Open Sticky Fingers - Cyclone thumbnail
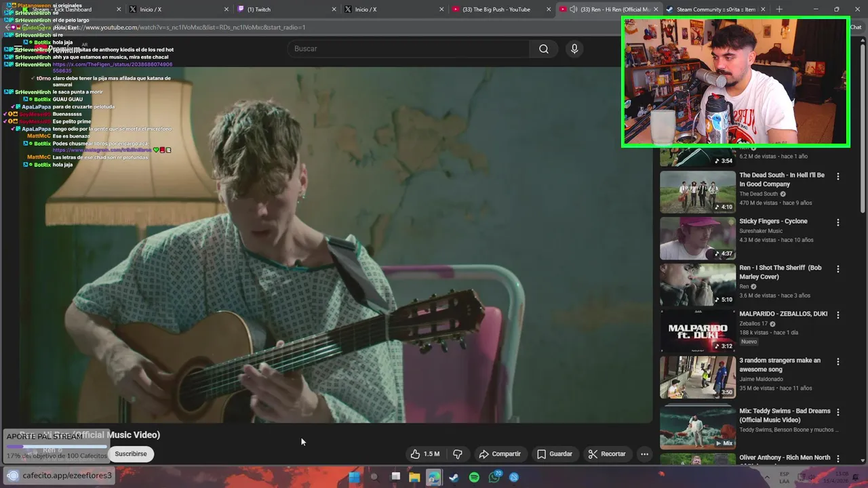 [x=698, y=238]
